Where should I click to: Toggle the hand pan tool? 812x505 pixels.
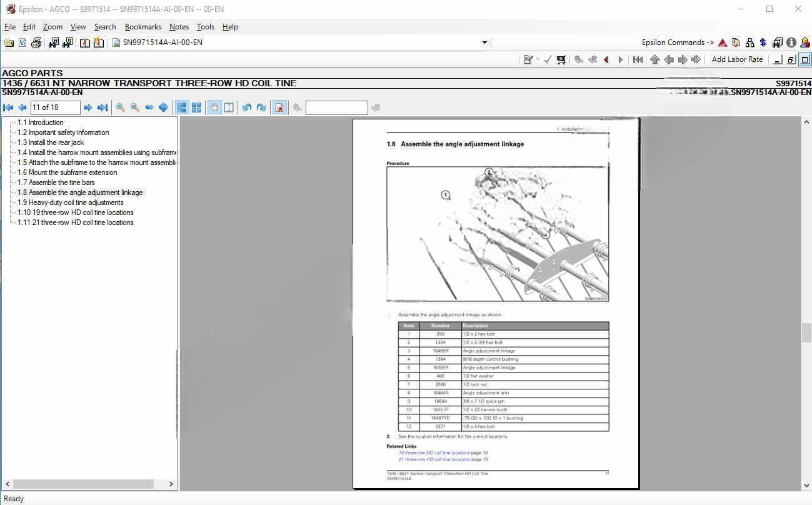(x=214, y=107)
